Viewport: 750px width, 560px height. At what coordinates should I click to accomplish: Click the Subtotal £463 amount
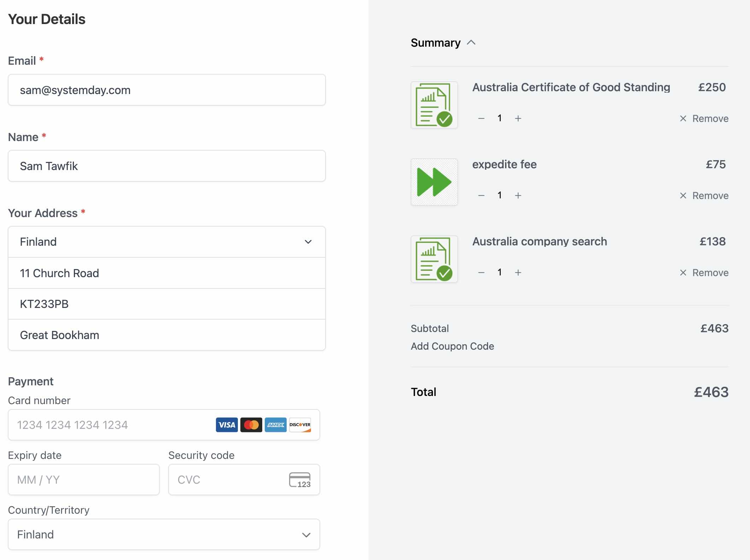(x=714, y=328)
